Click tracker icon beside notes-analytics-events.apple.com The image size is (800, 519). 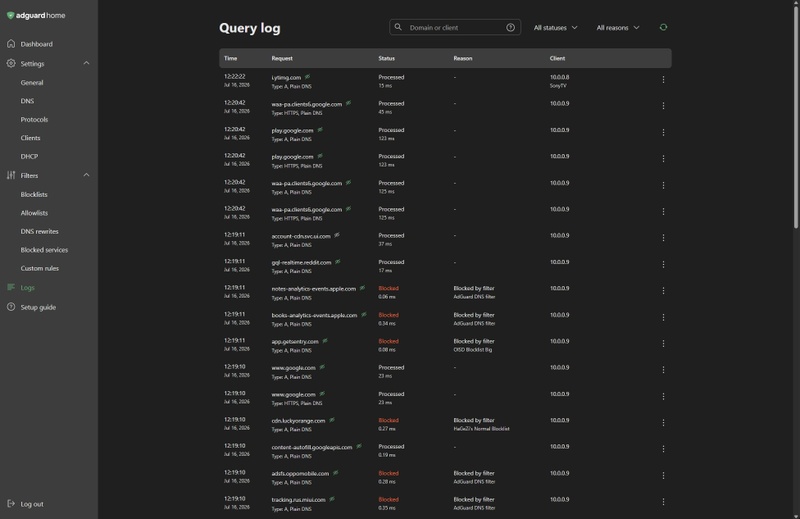point(362,288)
